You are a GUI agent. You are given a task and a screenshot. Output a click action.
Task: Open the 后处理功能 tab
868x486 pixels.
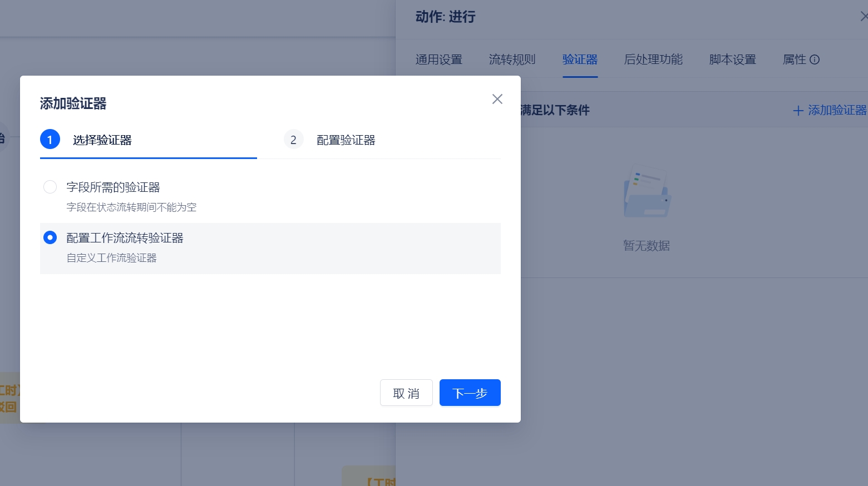click(x=653, y=59)
